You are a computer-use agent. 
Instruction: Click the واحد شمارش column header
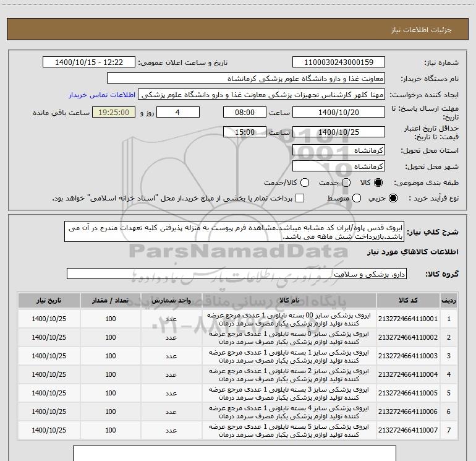(x=171, y=300)
